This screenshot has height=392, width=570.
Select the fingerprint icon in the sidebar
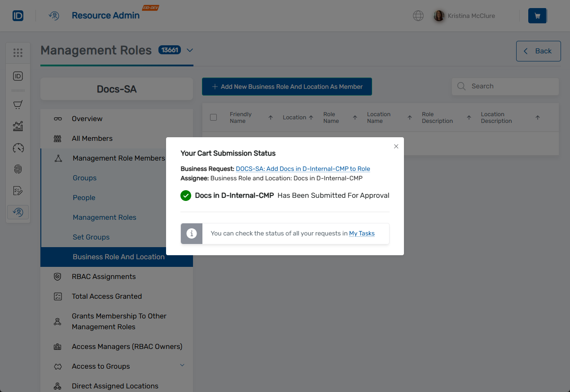18,169
